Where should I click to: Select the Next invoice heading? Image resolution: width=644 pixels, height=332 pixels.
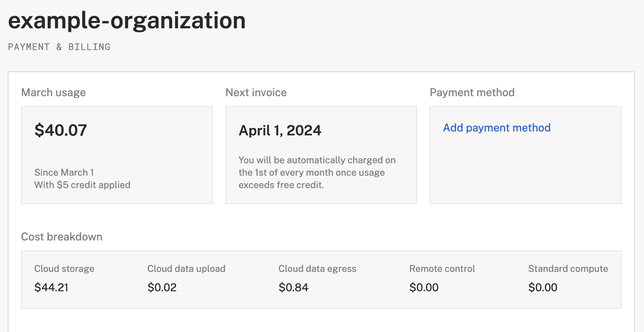[x=256, y=93]
